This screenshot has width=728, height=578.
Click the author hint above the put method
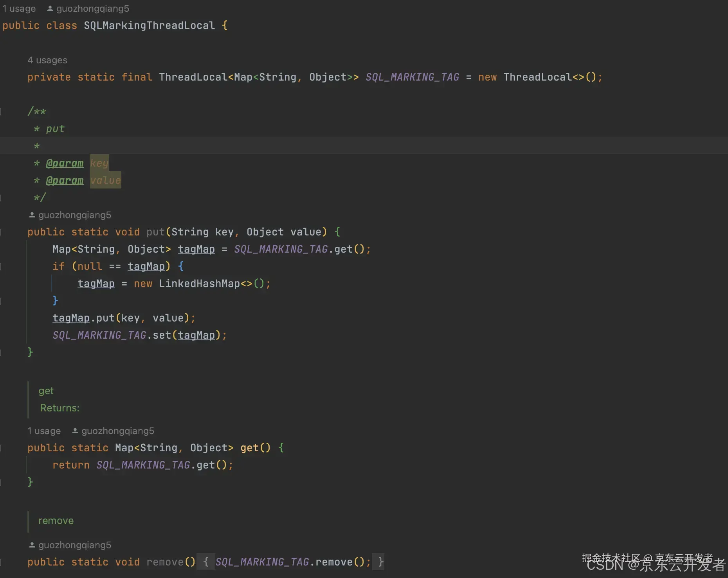click(70, 215)
